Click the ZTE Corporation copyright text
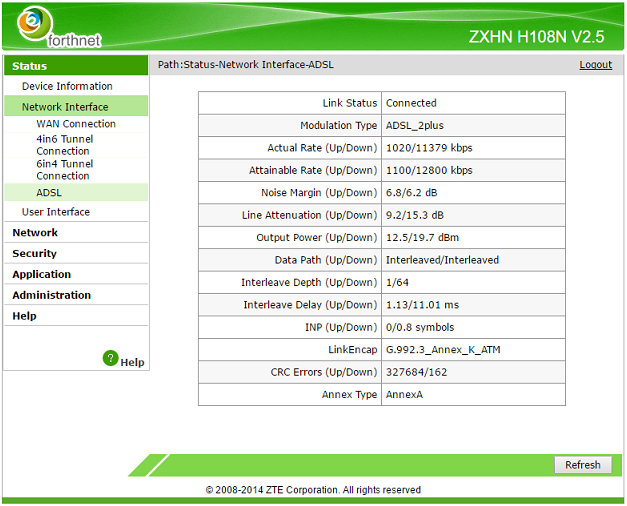This screenshot has height=506, width=627. pyautogui.click(x=313, y=490)
